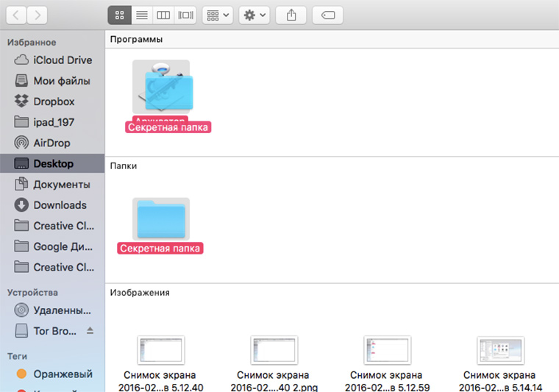This screenshot has height=392, width=559.
Task: Go back with the left arrow button
Action: coord(16,15)
